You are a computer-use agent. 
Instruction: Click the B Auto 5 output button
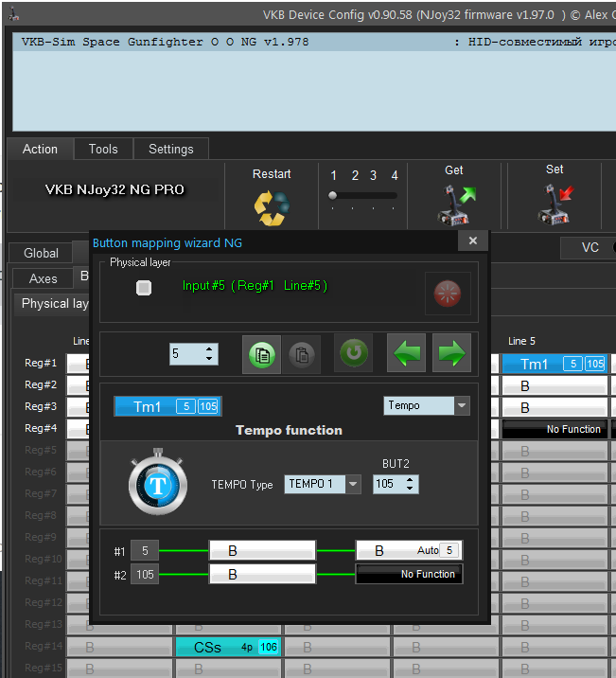click(x=409, y=550)
